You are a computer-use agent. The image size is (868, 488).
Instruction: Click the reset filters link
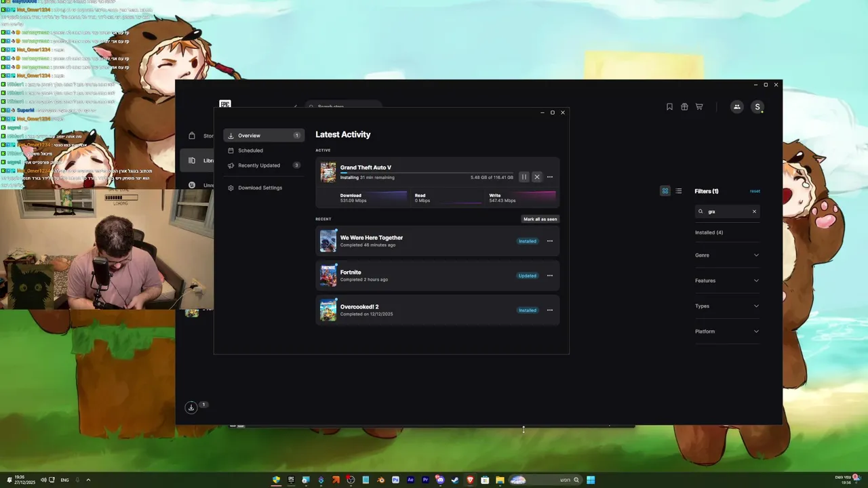coord(755,191)
